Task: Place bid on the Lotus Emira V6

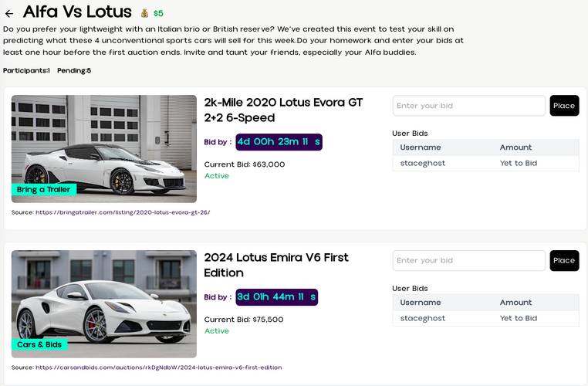Action: pyautogui.click(x=564, y=261)
